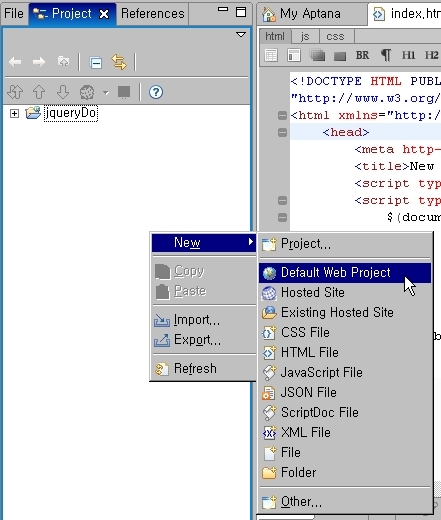Open help via the question mark icon

[x=156, y=92]
